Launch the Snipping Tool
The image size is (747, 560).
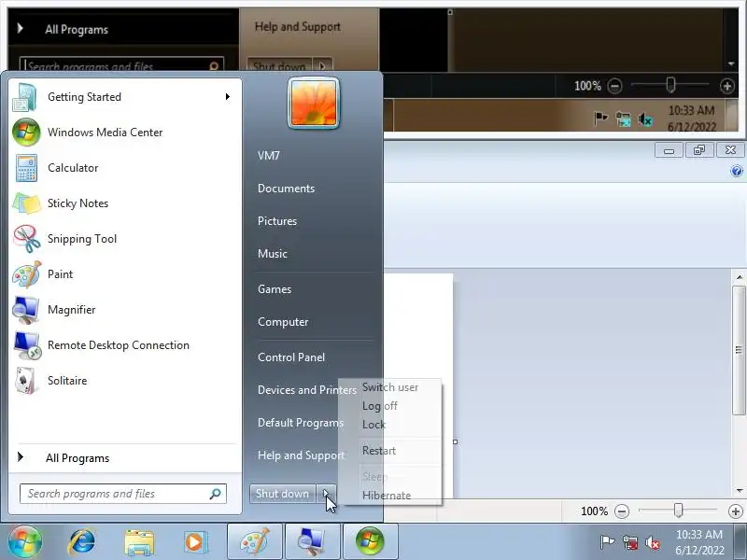(x=125, y=239)
